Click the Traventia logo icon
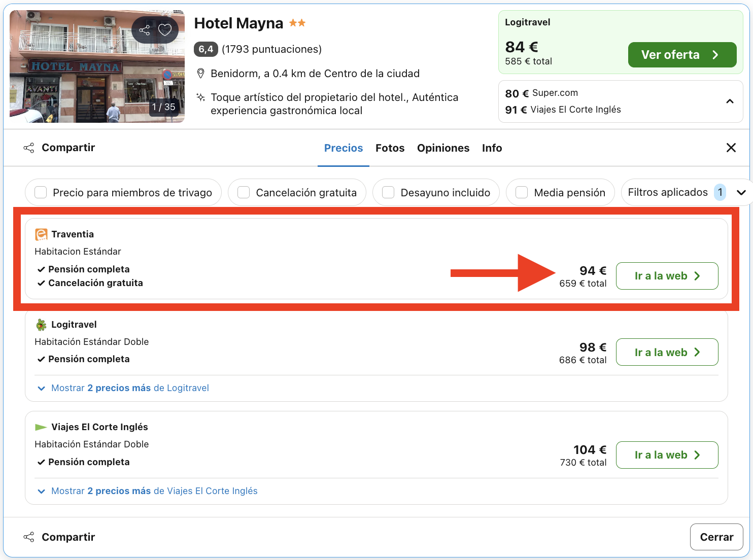 tap(40, 234)
